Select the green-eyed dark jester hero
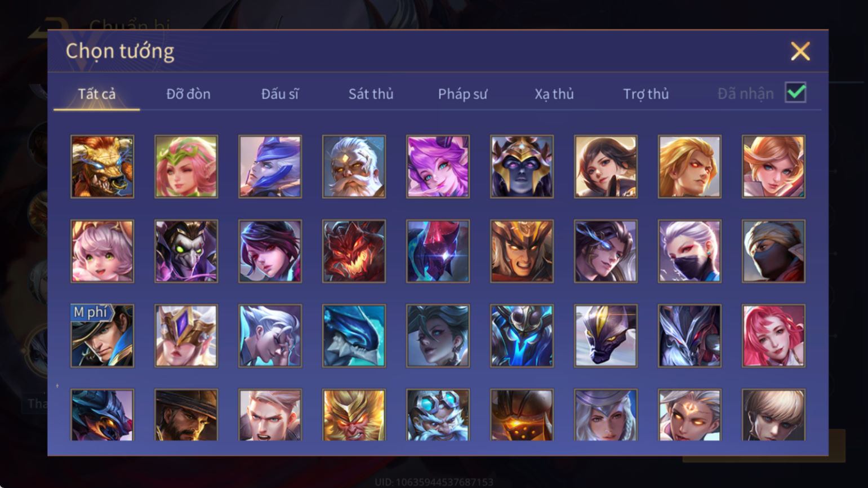 pyautogui.click(x=186, y=251)
